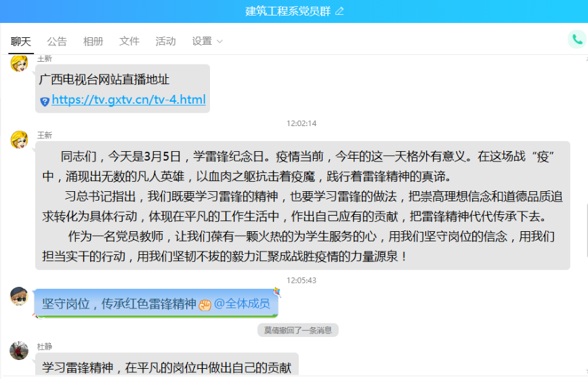Click the sender name above the 同志们 message
588x379 pixels.
(45, 135)
